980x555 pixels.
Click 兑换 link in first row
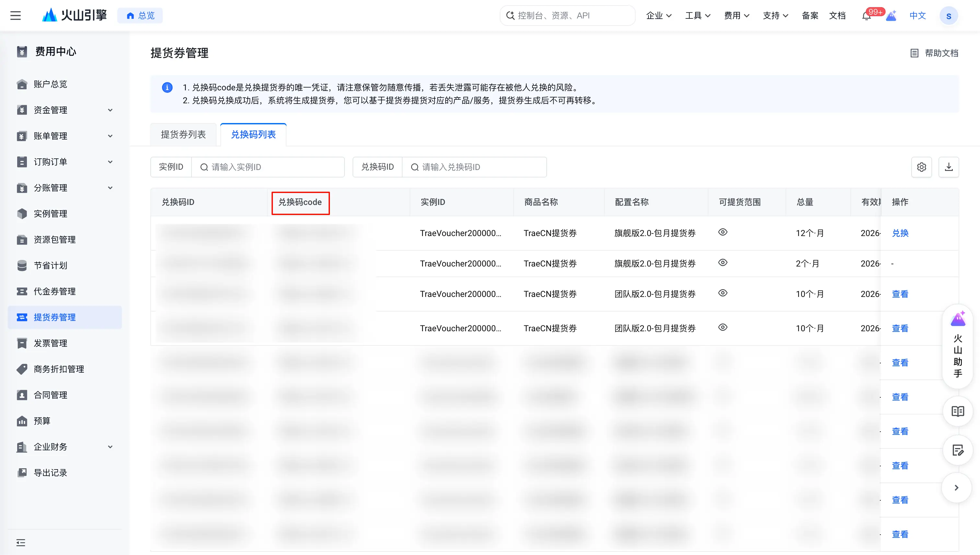pos(900,233)
